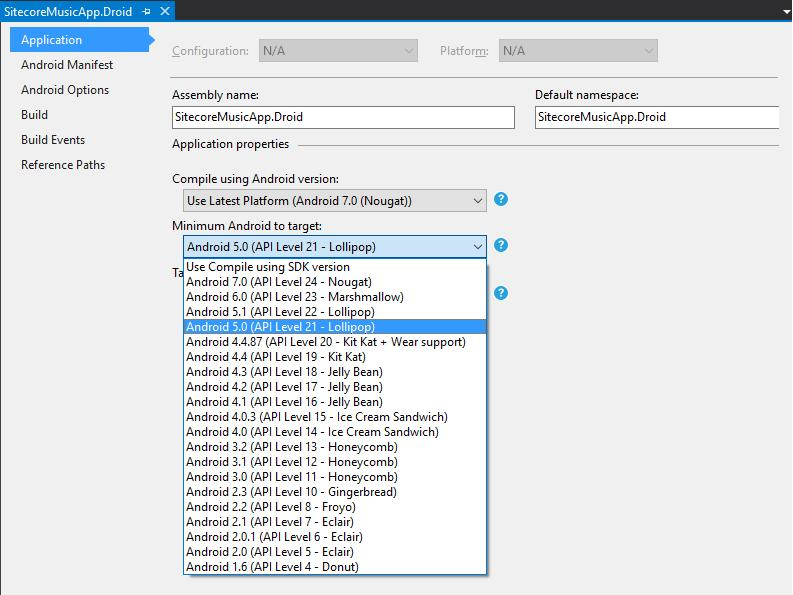Screen dimensions: 793x595
Task: Switch to the Application section
Action: (80, 40)
